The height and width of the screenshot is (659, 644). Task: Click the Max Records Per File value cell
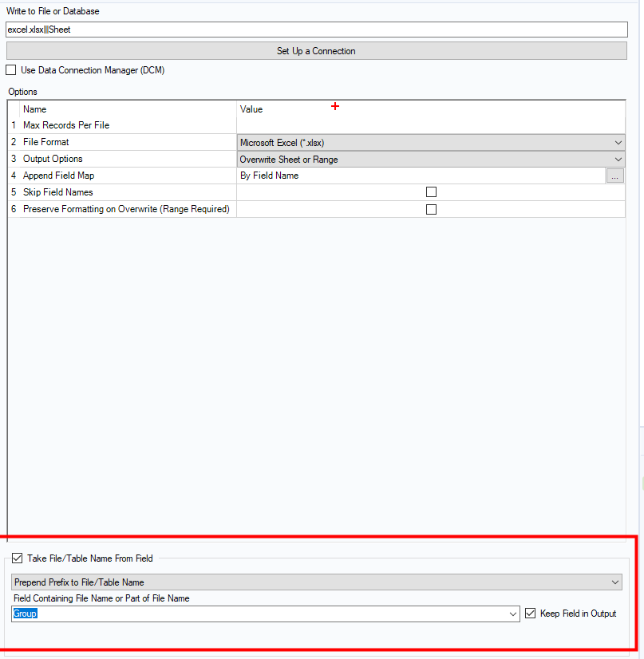coord(431,125)
